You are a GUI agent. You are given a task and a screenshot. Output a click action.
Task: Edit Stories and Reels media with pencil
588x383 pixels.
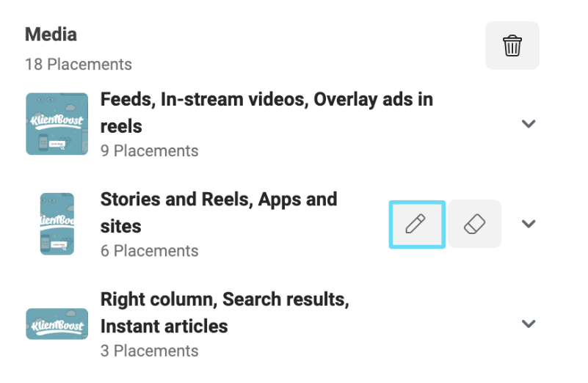pyautogui.click(x=417, y=224)
